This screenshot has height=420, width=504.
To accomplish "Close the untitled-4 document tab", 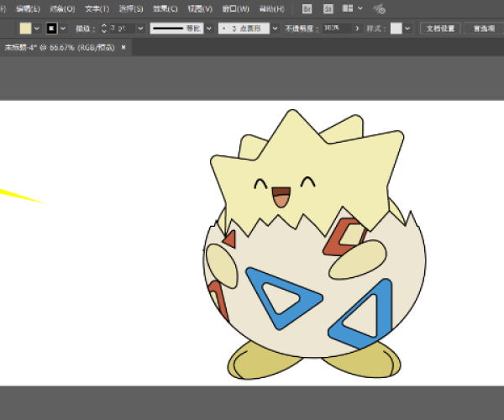I will point(124,47).
